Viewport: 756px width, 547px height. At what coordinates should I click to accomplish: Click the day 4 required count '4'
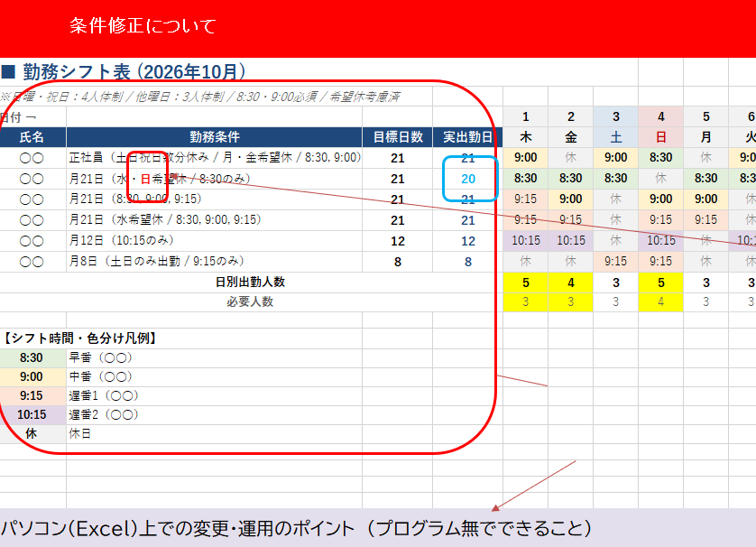661,302
